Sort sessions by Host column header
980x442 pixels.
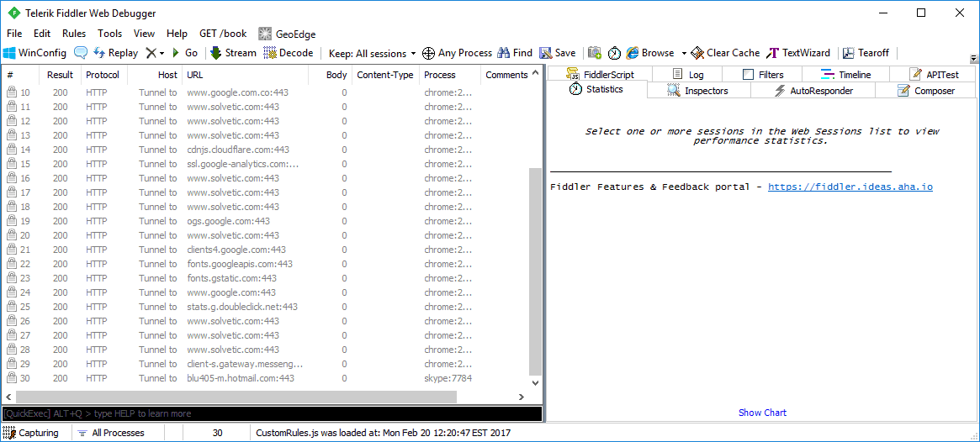pos(155,75)
